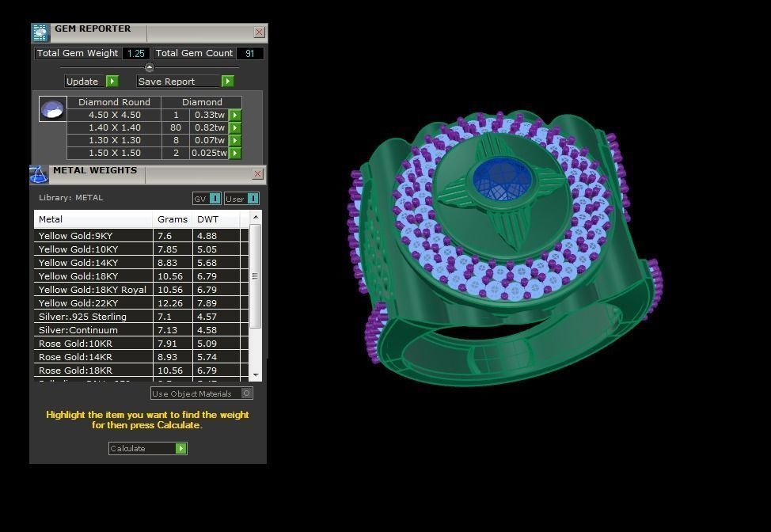The image size is (771, 532).
Task: Select the Rose Gold:18KR row
Action: (141, 370)
